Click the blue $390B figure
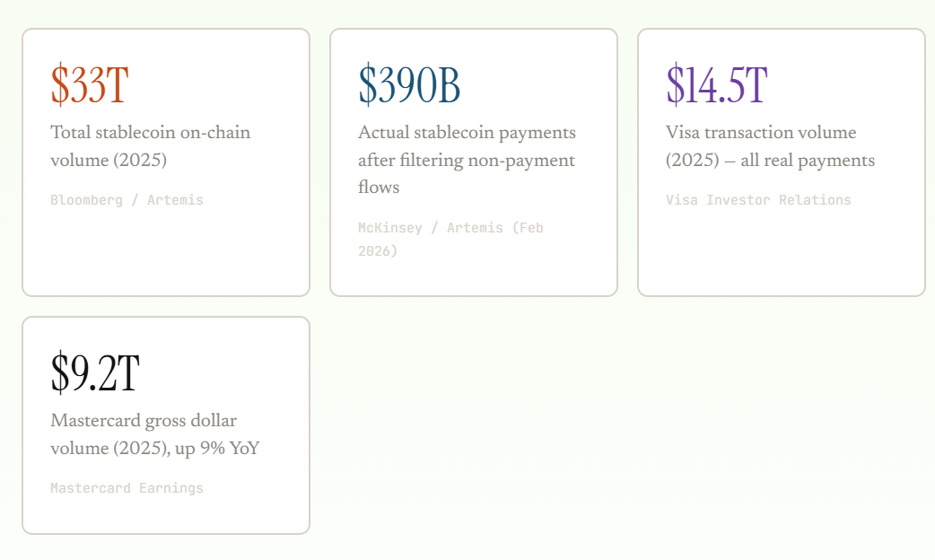935x560 pixels. [x=409, y=85]
